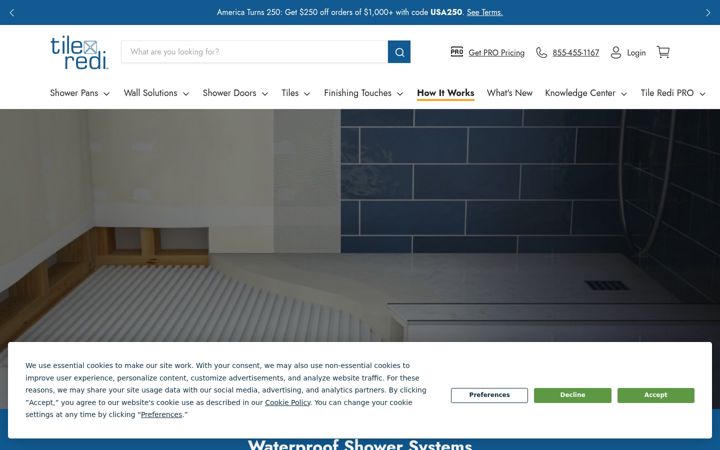
Task: Open the Cookie Policy link
Action: (x=287, y=402)
